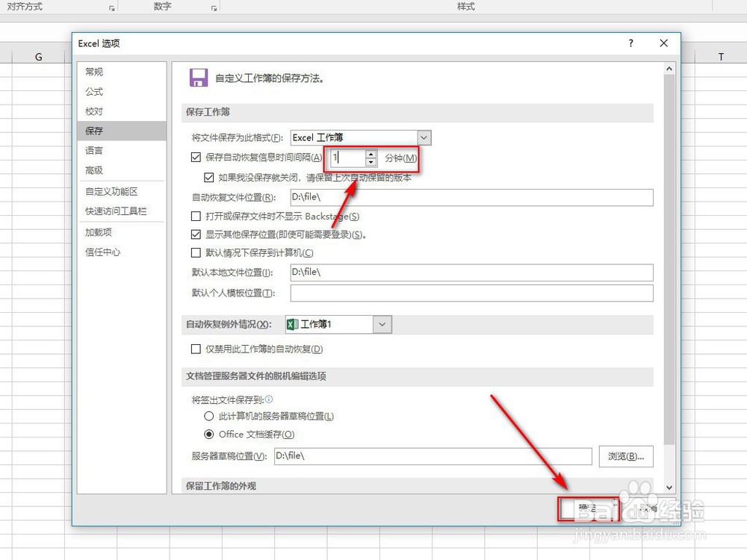Screen dimensions: 747x560
Task: Click the save floppy disk icon
Action: [x=198, y=78]
